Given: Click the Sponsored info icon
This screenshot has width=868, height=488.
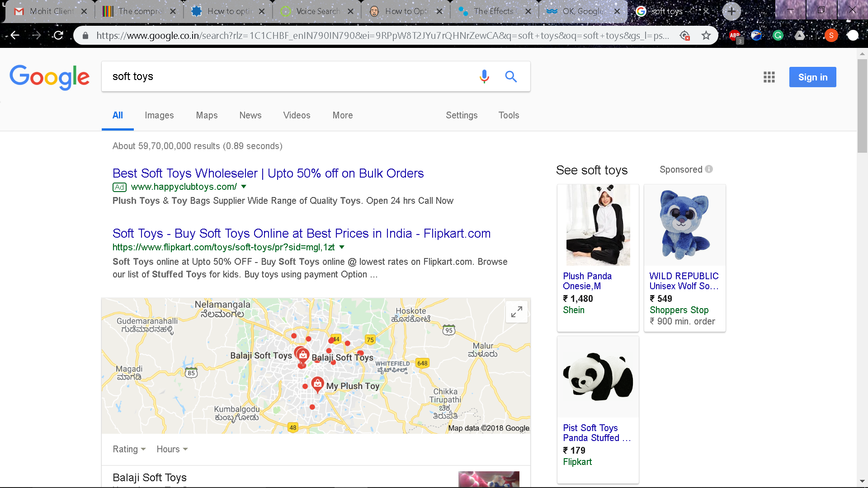Looking at the screenshot, I should click(709, 169).
